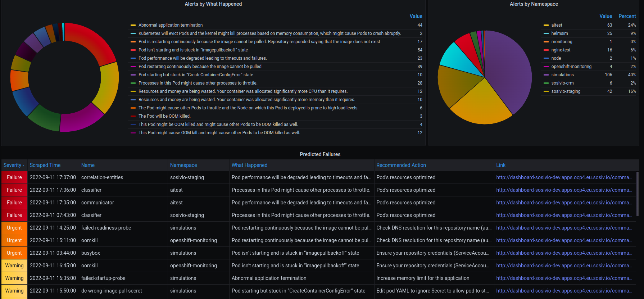Select 'Pod isn't starting' imagepullbackoff legend entry
The height and width of the screenshot is (299, 644).
pos(193,50)
